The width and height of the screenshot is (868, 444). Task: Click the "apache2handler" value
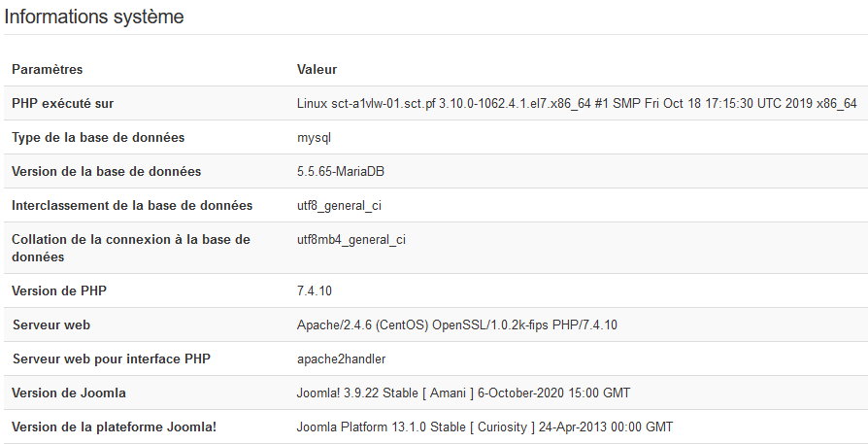pos(341,359)
